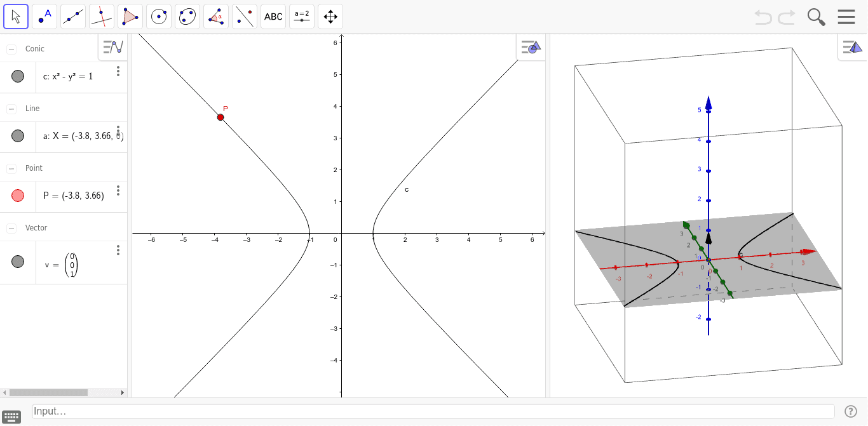The image size is (868, 426).
Task: Toggle visibility of point P
Action: click(18, 196)
